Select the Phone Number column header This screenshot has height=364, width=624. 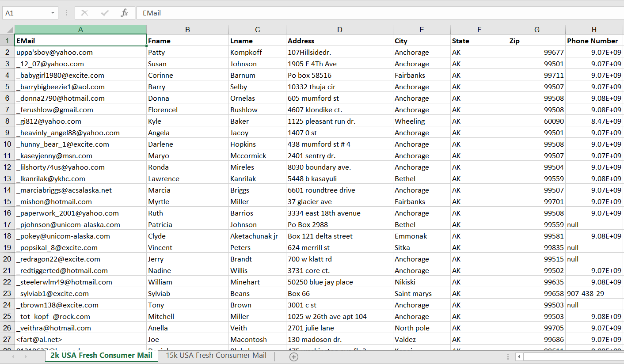click(x=594, y=41)
